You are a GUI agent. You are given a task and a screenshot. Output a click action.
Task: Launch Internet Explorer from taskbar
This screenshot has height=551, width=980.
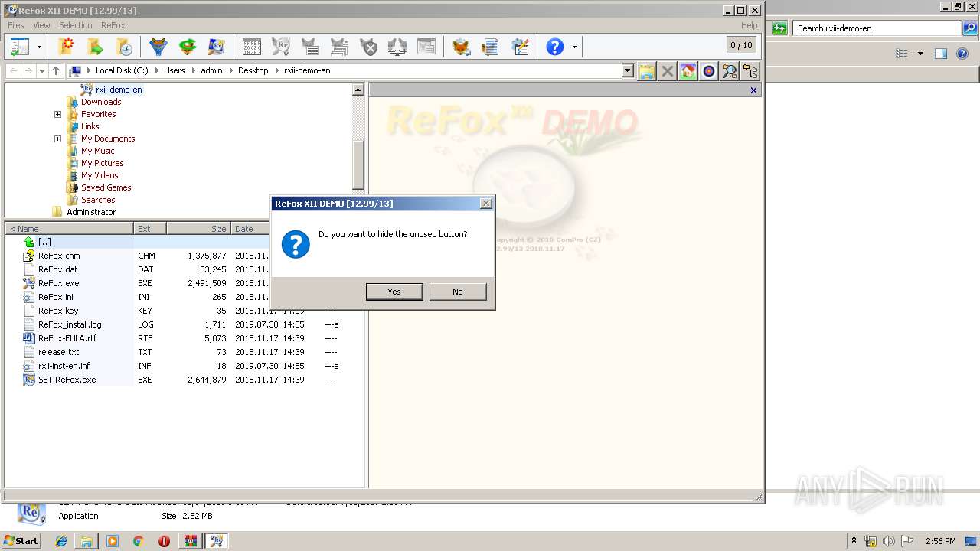(61, 541)
